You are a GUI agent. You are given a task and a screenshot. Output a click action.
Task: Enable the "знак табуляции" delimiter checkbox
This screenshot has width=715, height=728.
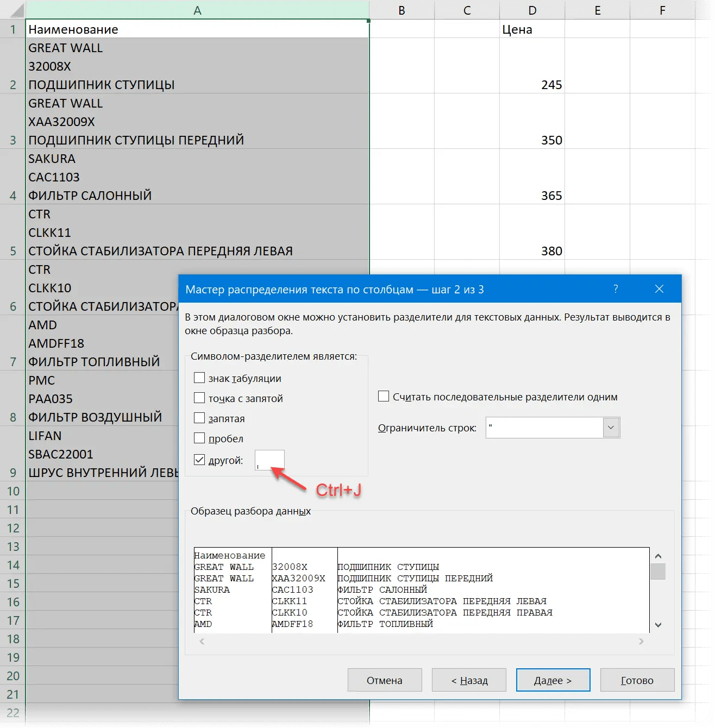coord(199,377)
